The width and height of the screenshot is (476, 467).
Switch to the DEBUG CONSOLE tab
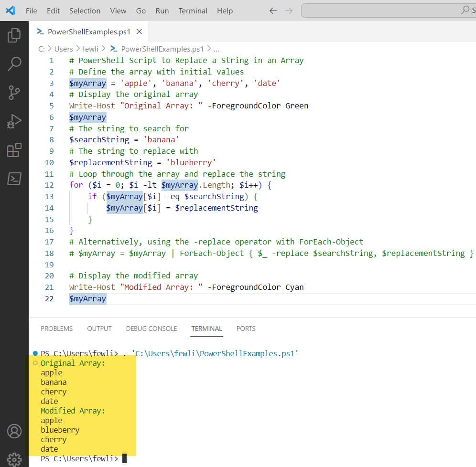coord(151,329)
